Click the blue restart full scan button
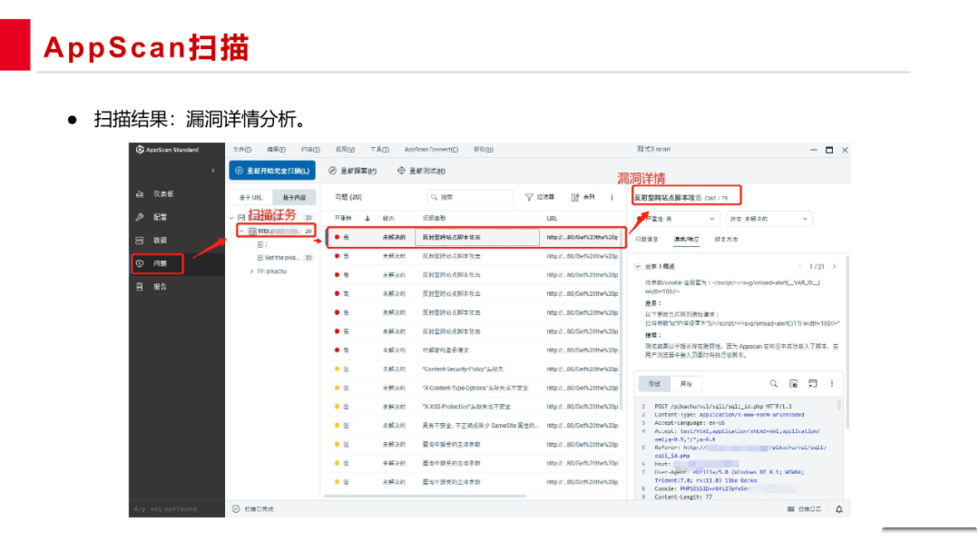 (x=272, y=171)
